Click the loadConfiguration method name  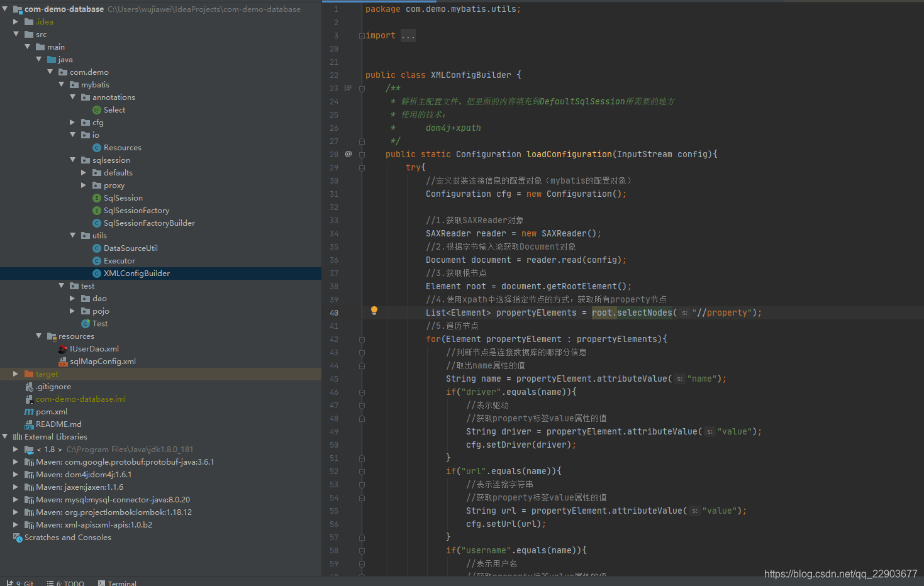[x=569, y=155]
